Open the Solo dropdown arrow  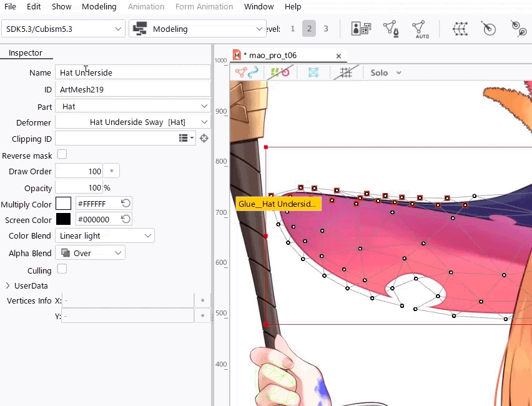click(x=398, y=72)
